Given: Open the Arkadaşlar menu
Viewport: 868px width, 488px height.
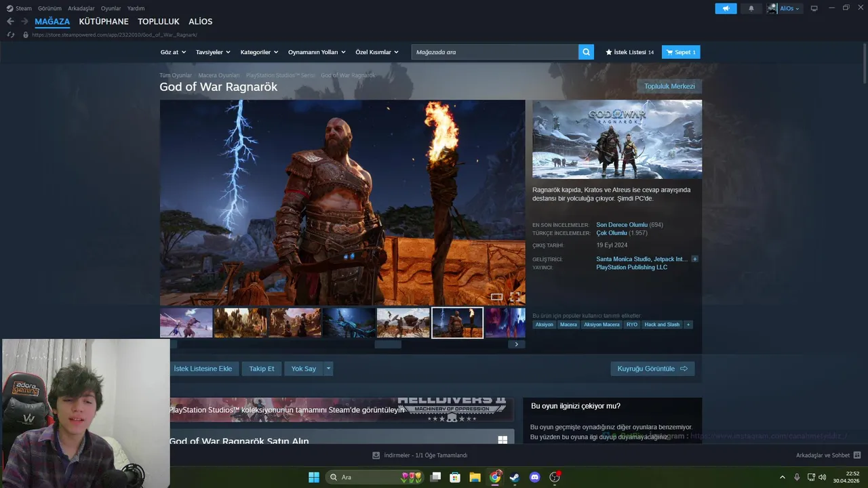Looking at the screenshot, I should [x=81, y=8].
